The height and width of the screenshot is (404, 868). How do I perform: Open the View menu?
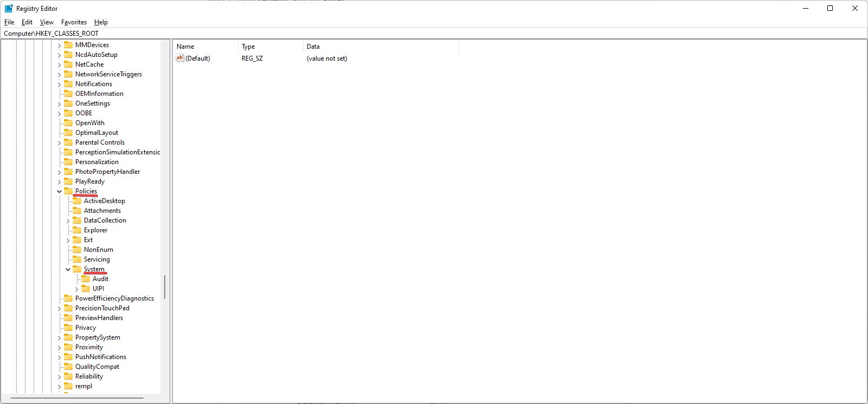pos(47,22)
